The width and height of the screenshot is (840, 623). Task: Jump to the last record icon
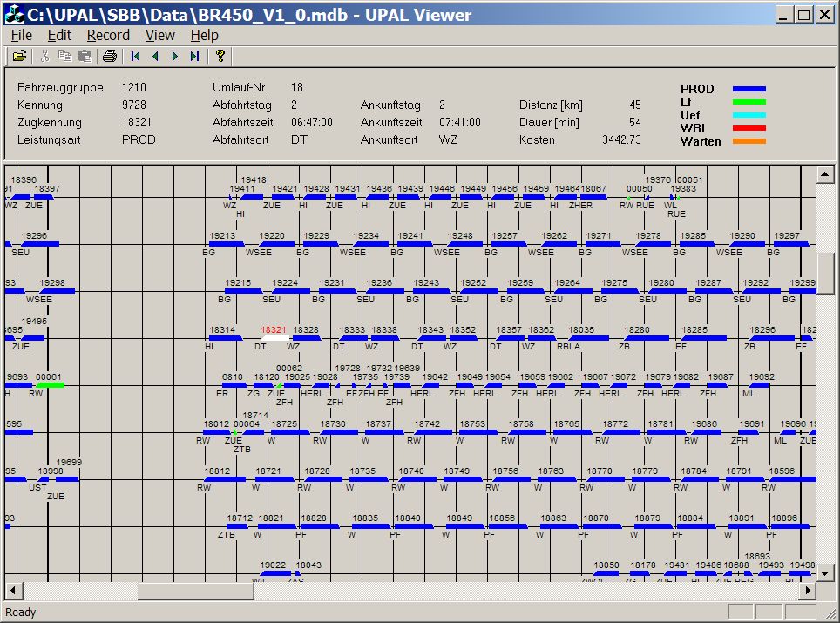[194, 57]
